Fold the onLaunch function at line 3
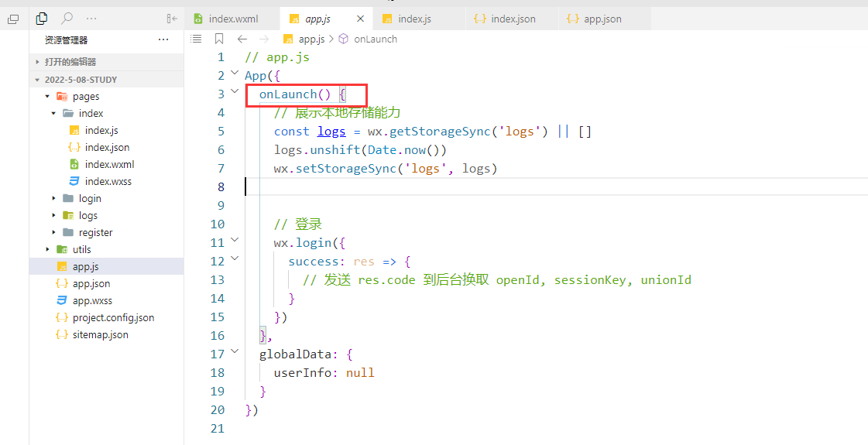 235,91
